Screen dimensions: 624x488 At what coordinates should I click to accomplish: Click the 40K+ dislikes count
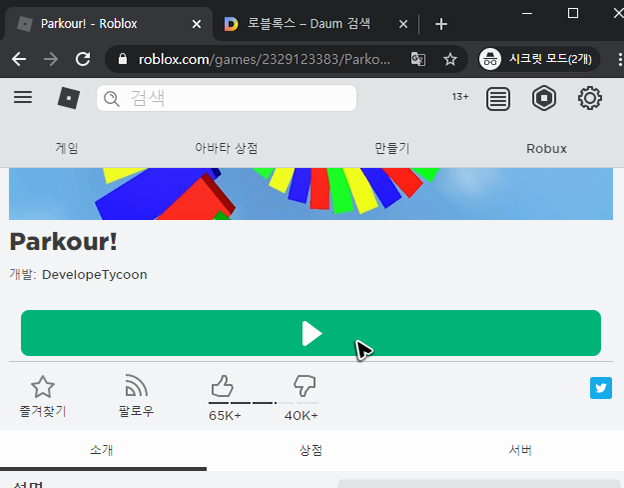(301, 416)
